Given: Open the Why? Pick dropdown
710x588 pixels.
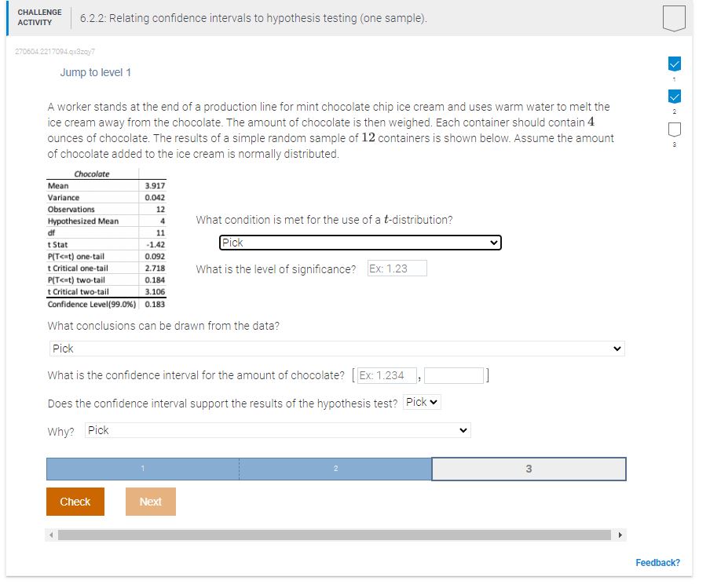Looking at the screenshot, I should pos(273,430).
